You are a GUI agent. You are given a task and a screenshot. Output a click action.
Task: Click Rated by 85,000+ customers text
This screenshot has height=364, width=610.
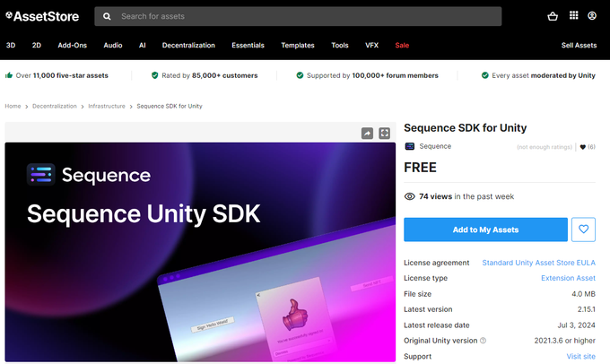[210, 75]
